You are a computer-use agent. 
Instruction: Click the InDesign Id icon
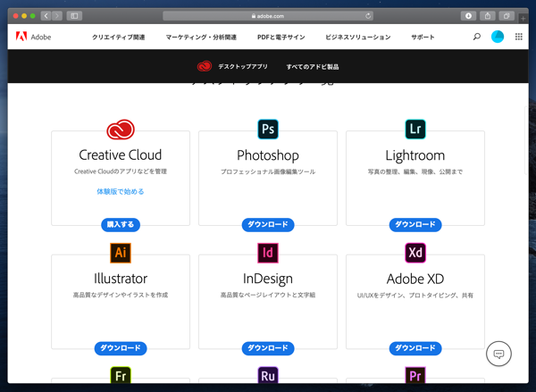click(x=268, y=253)
